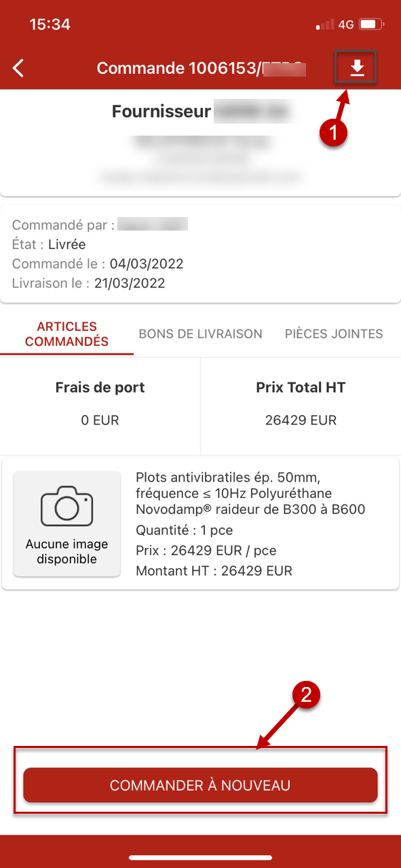This screenshot has height=868, width=401.
Task: Select the Plots antivibratiles article description
Action: click(x=250, y=493)
